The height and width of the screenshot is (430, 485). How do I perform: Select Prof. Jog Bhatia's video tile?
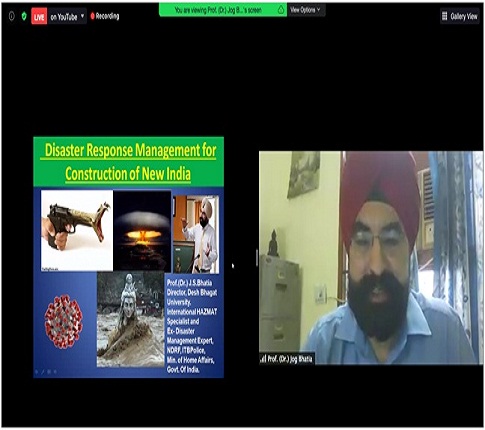click(371, 257)
